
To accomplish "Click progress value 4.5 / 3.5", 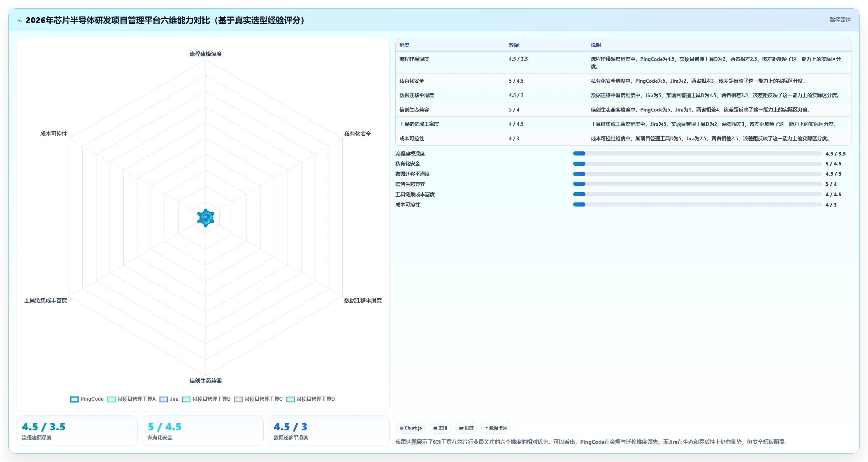I will (836, 153).
